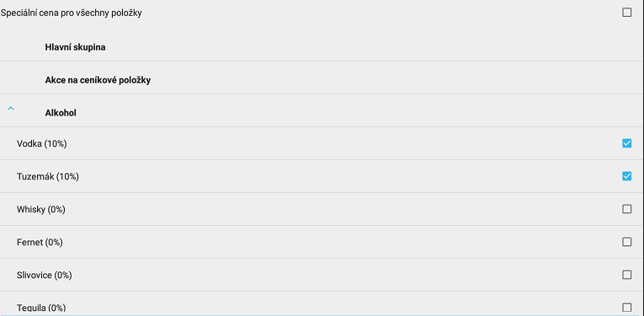Click the Fernet item name
Image resolution: width=644 pixels, height=316 pixels.
29,243
